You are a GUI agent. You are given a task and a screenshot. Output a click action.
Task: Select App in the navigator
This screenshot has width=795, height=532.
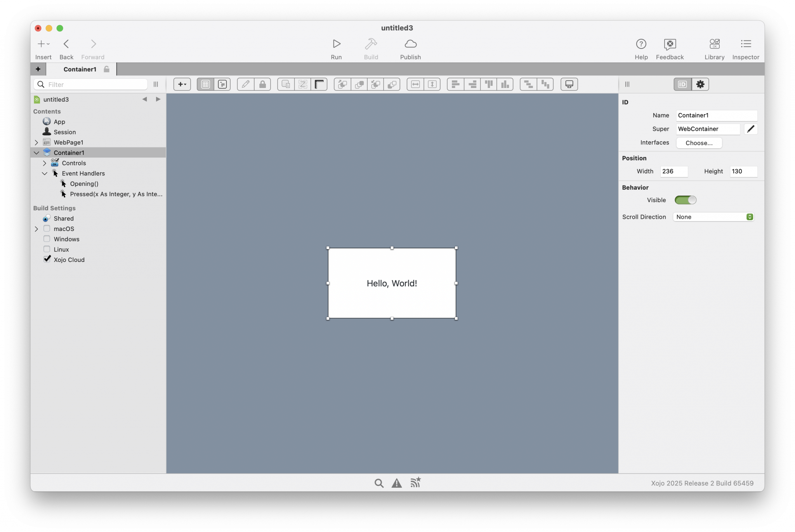[x=59, y=122]
